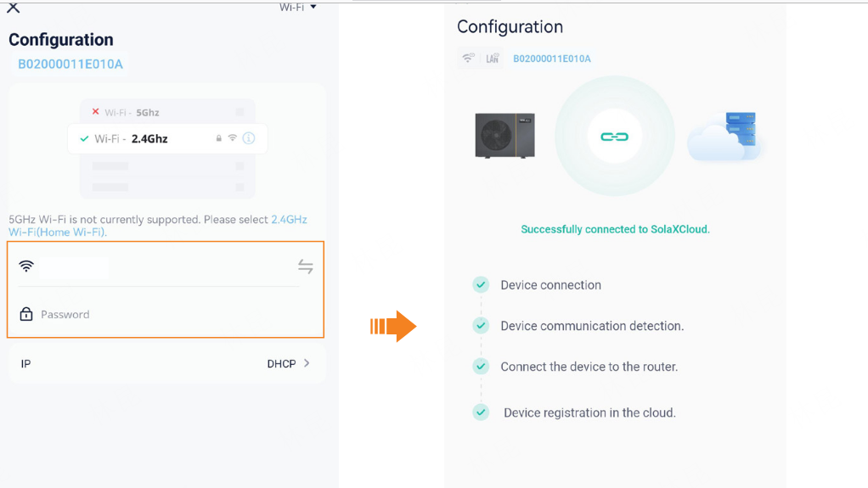Click the Device connection checkmark

[x=481, y=285]
